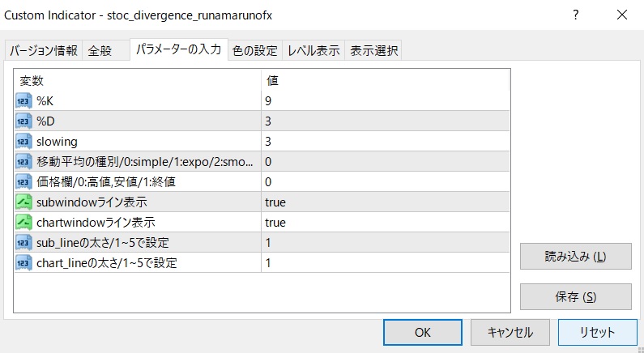
Task: Switch to the 表示選択 tab
Action: (x=373, y=51)
